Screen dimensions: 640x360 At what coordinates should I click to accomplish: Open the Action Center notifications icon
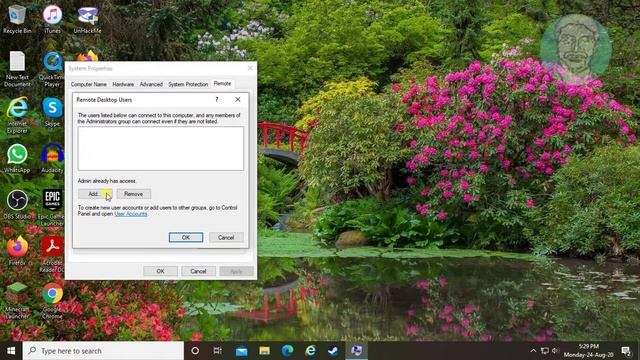(x=626, y=351)
